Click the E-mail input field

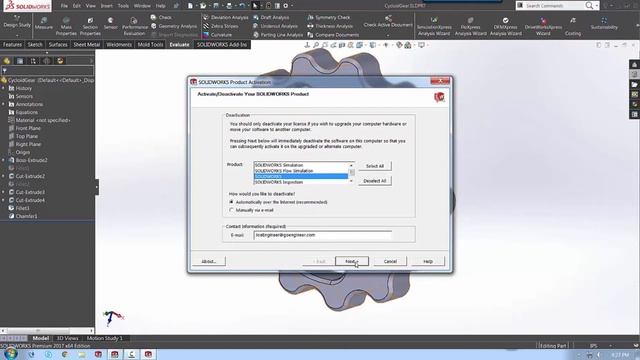(x=322, y=235)
